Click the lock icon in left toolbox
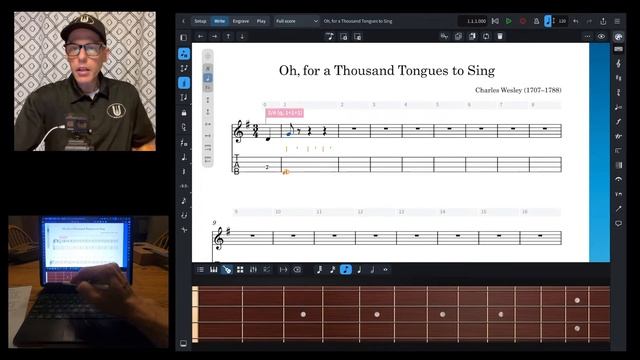This screenshot has height=360, width=640. [x=184, y=112]
